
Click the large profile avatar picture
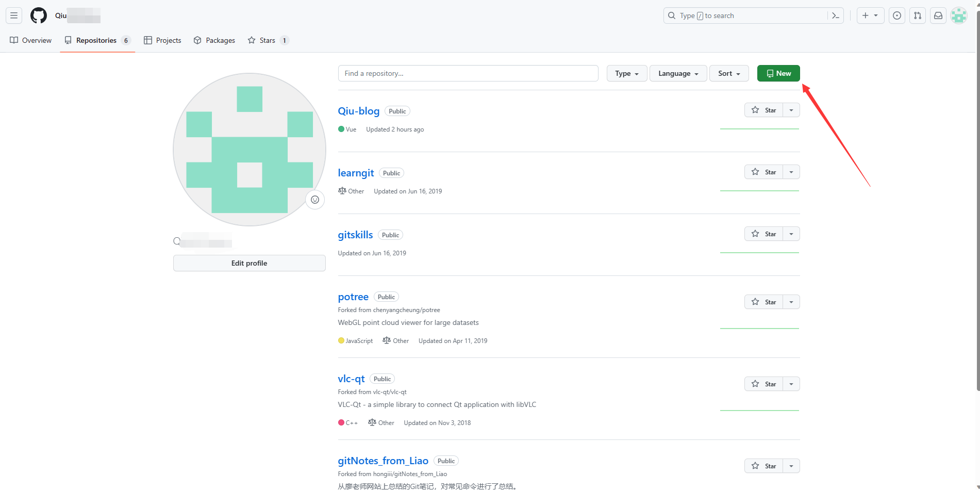click(250, 150)
